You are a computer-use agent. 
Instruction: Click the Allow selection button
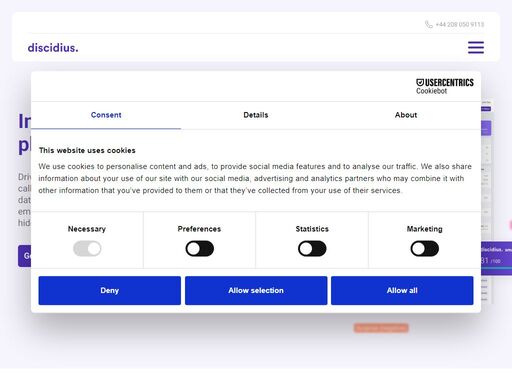coord(256,290)
